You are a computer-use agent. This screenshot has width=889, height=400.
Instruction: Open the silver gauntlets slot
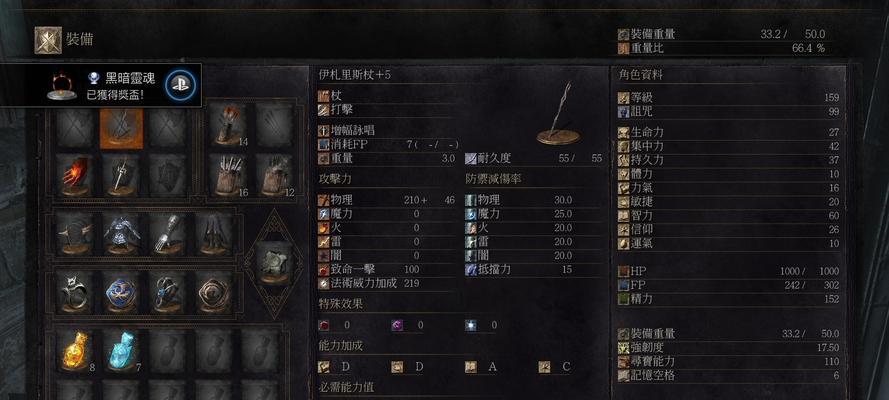pos(168,234)
